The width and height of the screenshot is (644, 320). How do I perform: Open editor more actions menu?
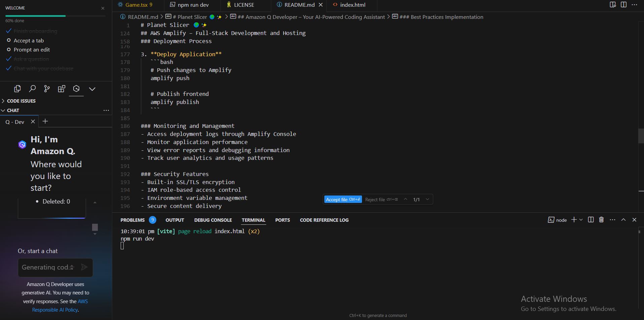635,5
